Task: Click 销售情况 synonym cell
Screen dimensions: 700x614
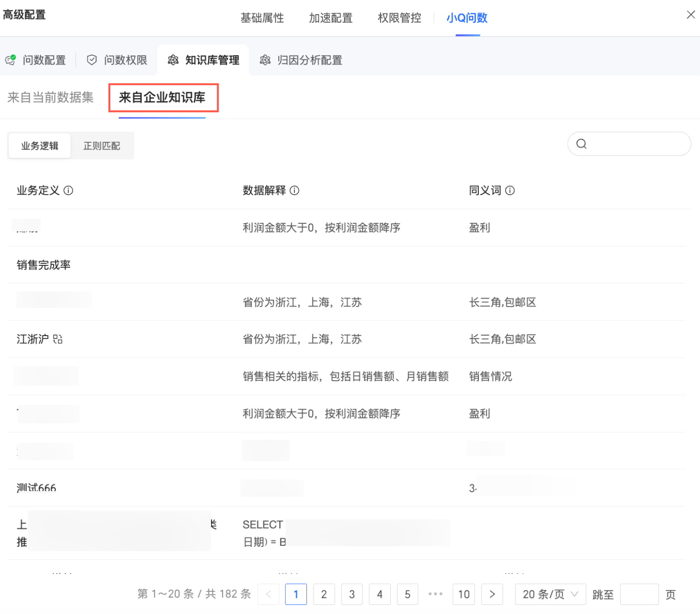Action: (x=490, y=376)
